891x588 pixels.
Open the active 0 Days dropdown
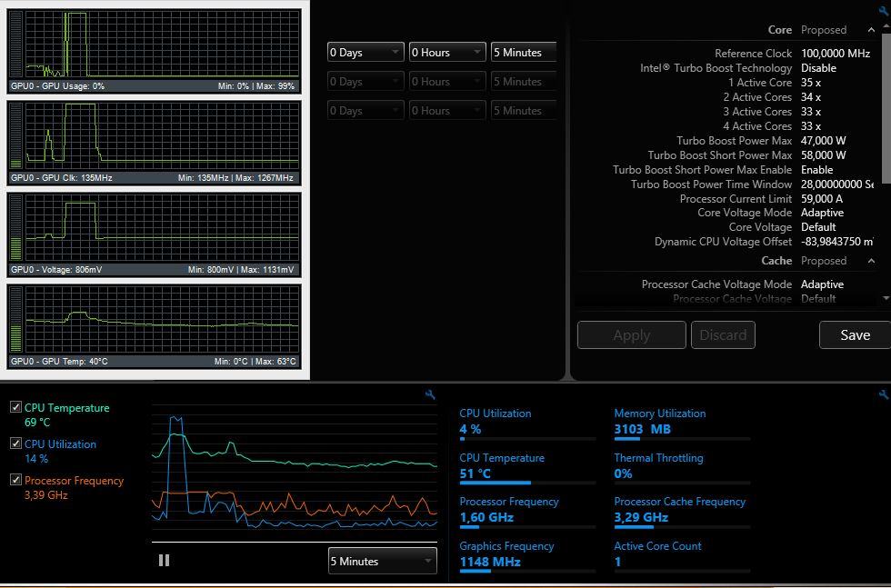pyautogui.click(x=365, y=53)
